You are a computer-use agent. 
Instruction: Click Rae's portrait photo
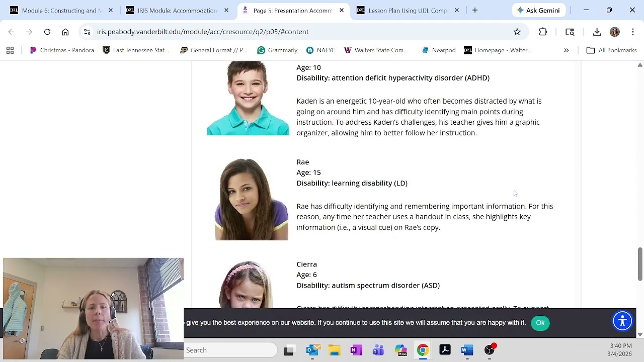(252, 199)
